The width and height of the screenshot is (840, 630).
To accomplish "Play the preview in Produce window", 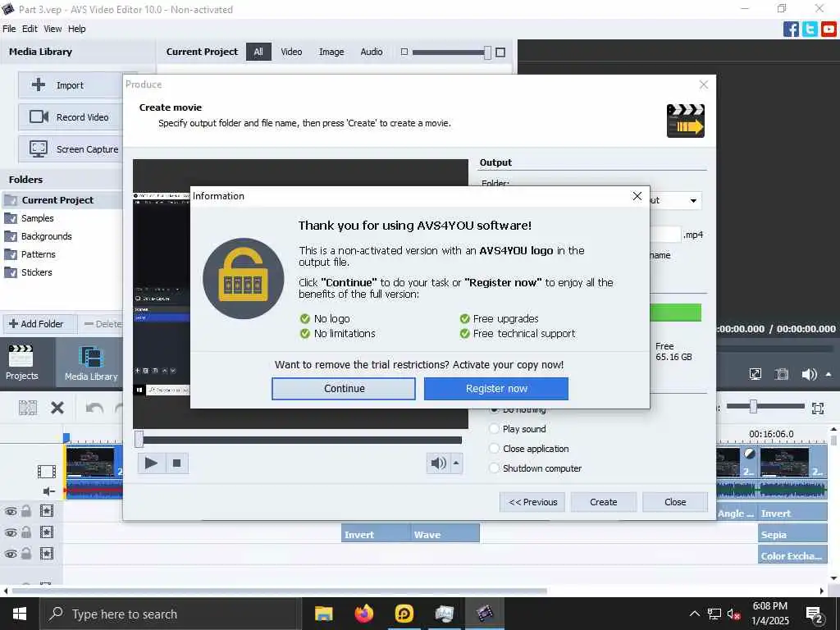I will coord(151,463).
